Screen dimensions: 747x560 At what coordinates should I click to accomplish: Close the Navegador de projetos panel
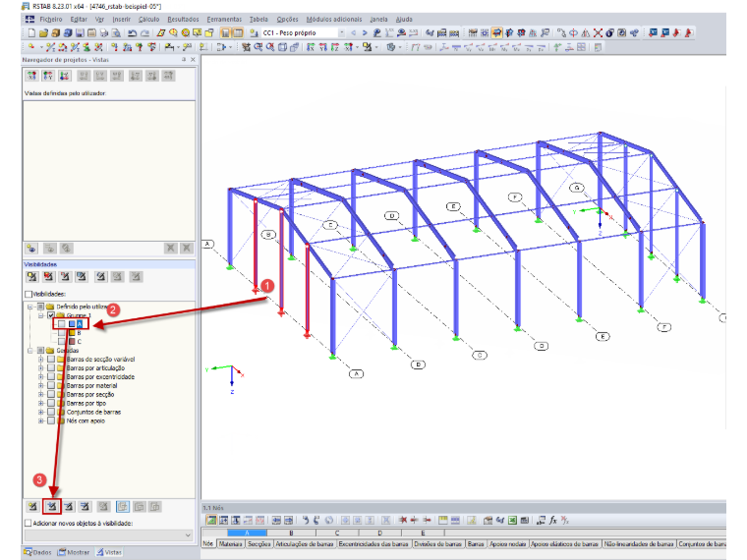tap(193, 60)
